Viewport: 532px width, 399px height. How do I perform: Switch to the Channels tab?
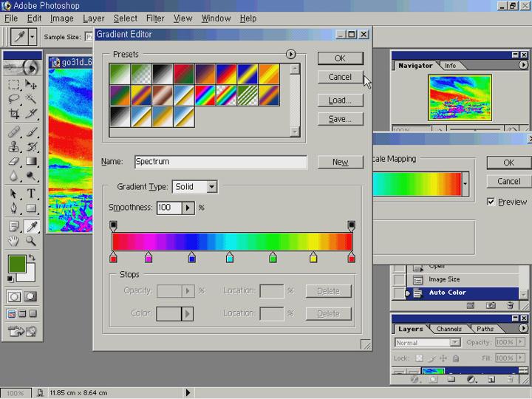tap(449, 329)
